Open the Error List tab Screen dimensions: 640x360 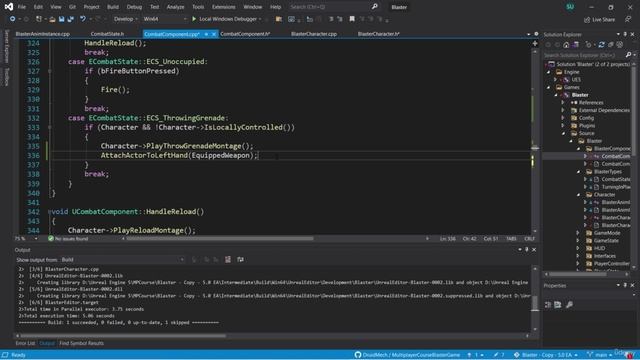(25, 343)
